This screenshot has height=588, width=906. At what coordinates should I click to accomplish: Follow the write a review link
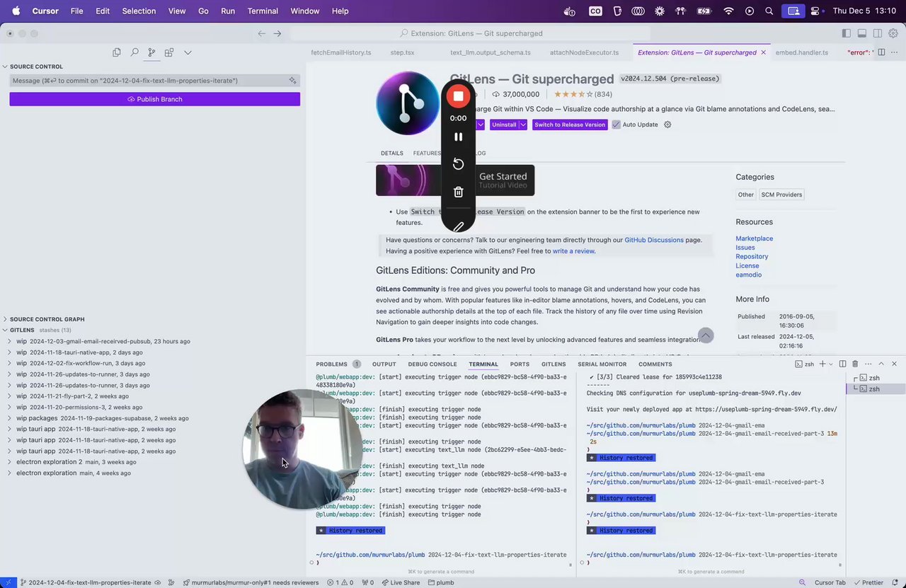point(573,250)
